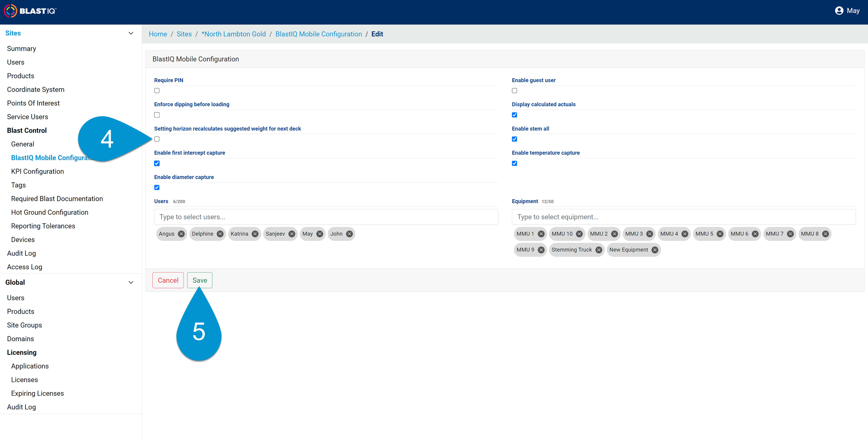Open Devices page
Screen dimensions: 868x441
(23, 240)
